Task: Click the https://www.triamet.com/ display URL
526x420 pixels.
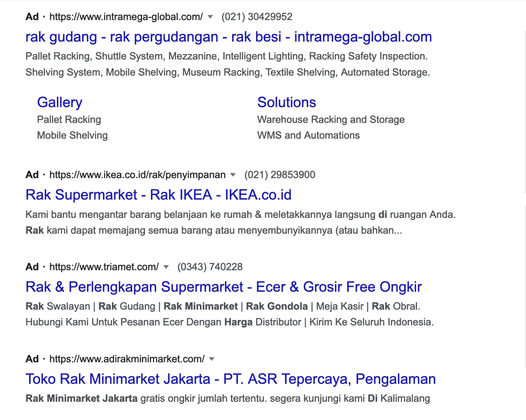Action: point(104,267)
